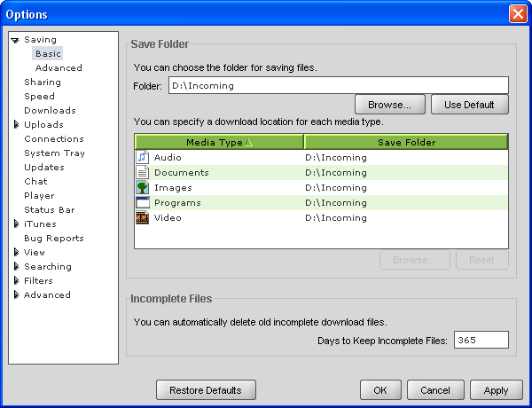Click the Apply button

click(x=496, y=390)
